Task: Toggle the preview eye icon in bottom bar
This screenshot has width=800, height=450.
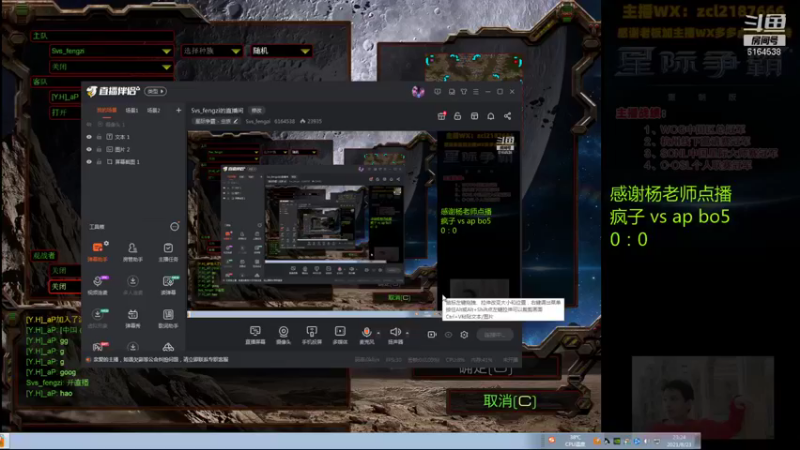Action: [448, 335]
